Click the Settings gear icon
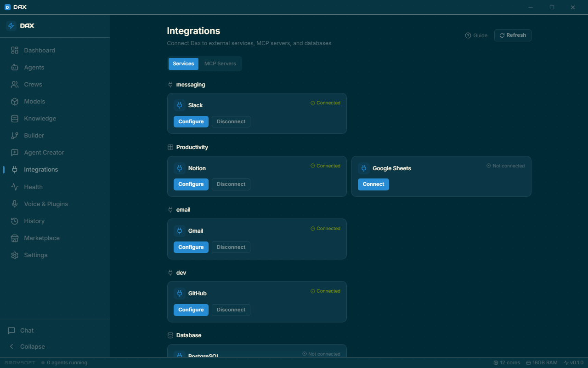The height and width of the screenshot is (368, 588). click(x=15, y=255)
